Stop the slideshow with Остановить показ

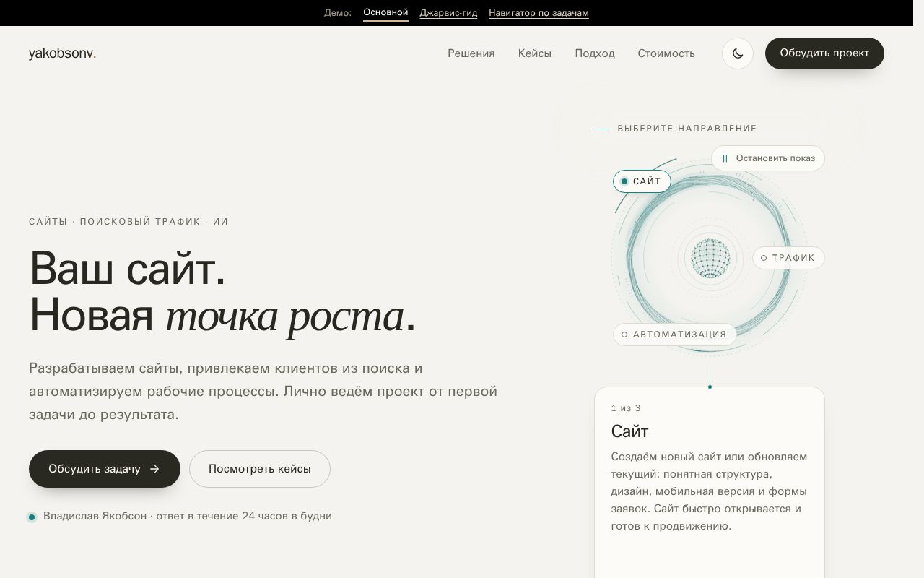click(x=768, y=158)
